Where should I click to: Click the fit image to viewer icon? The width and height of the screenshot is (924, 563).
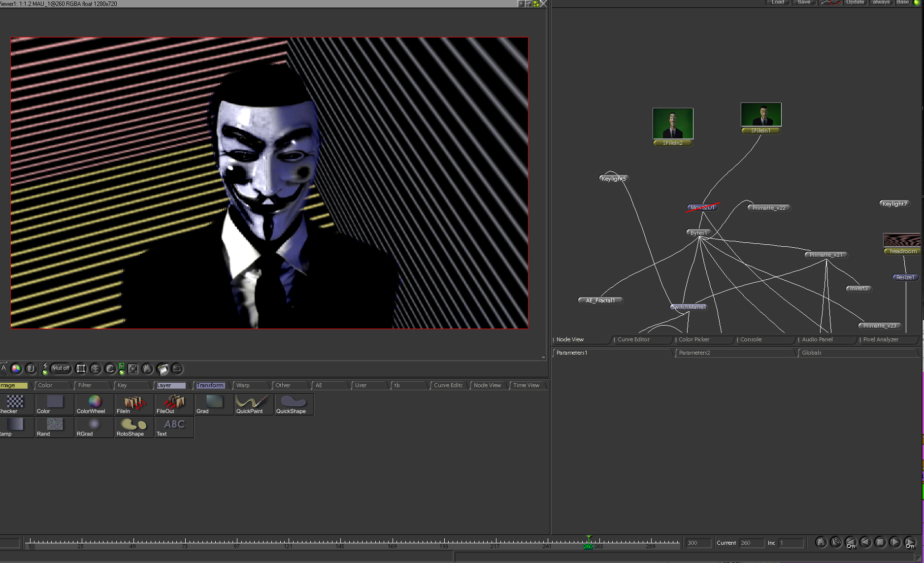[133, 368]
